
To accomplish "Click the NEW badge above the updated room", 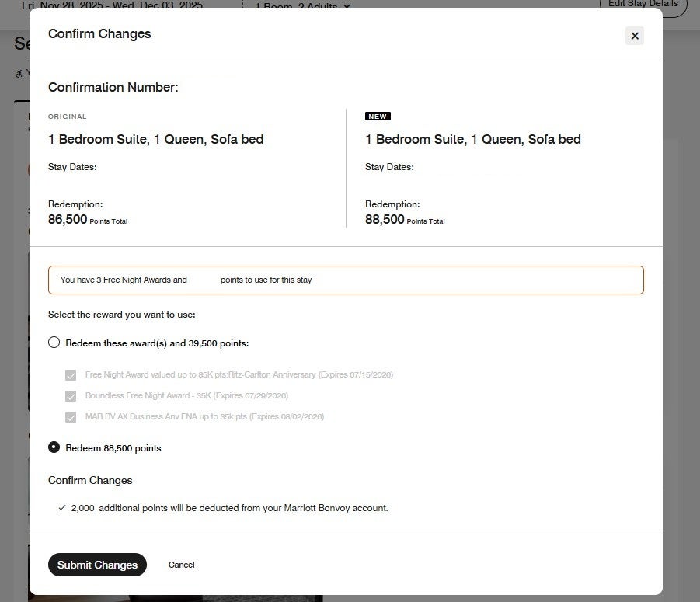I will pyautogui.click(x=378, y=116).
